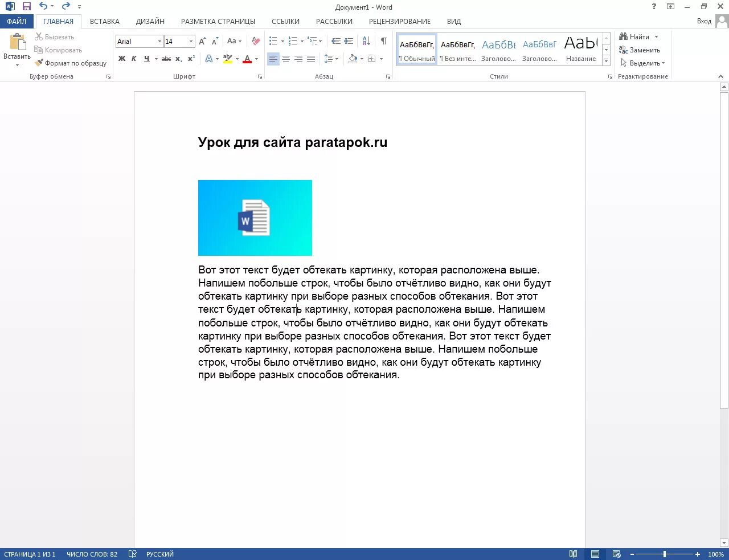The image size is (729, 560).
Task: Expand font color dropdown arrow
Action: pos(256,59)
